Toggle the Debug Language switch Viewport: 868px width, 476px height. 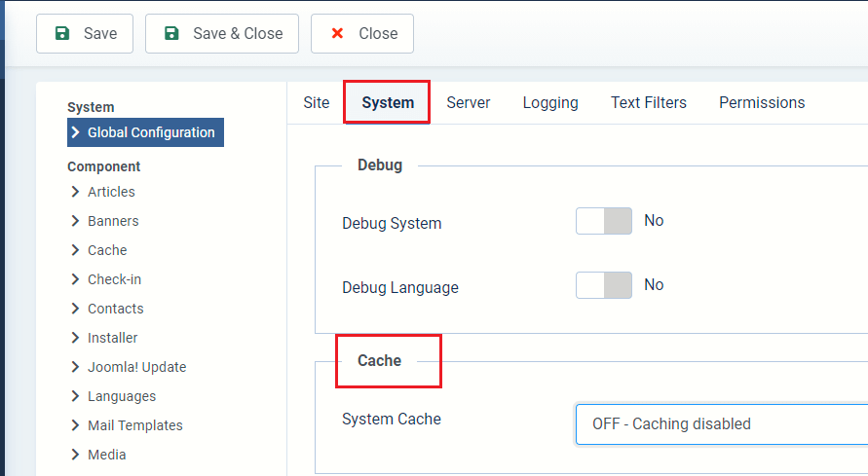(604, 285)
